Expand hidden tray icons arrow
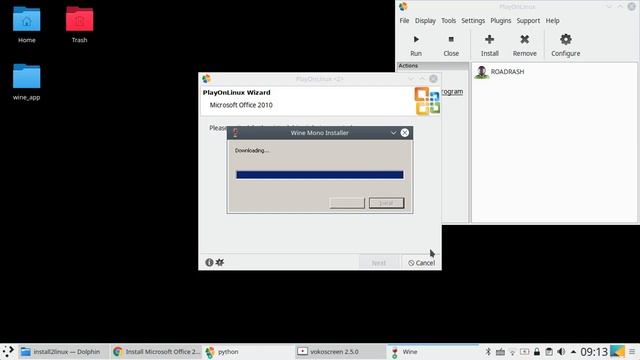The image size is (640, 360). [x=573, y=351]
